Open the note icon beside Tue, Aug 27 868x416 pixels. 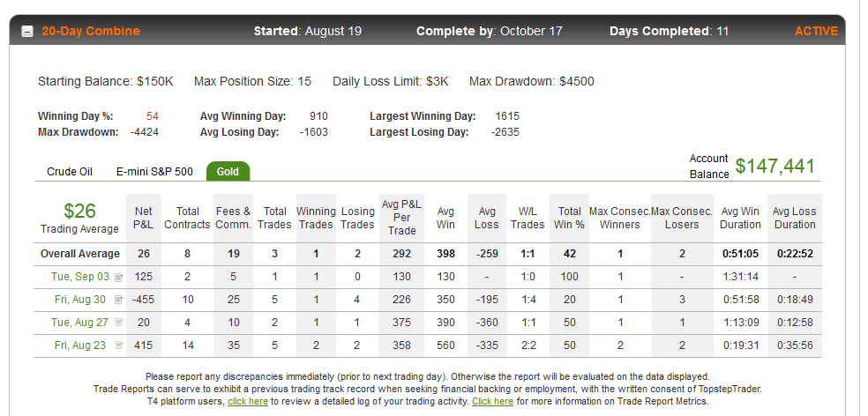[118, 323]
